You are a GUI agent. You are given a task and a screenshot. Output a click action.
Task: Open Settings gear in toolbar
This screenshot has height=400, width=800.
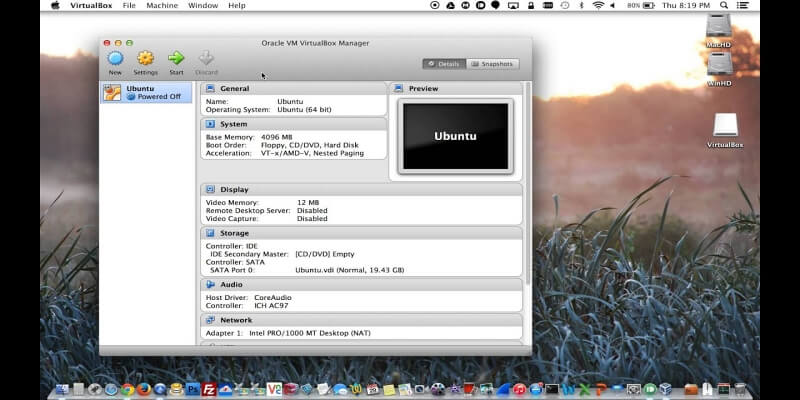click(145, 58)
